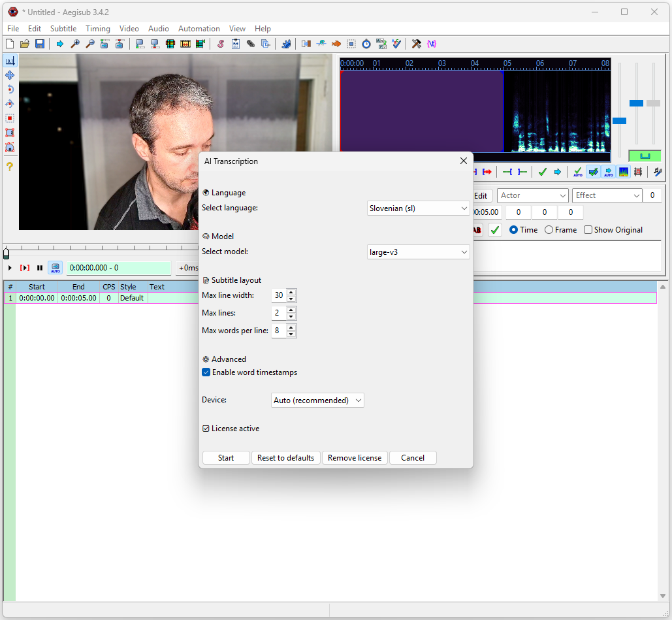Increase Max words per line value
Viewport: 672px width, 620px height.
coord(291,327)
